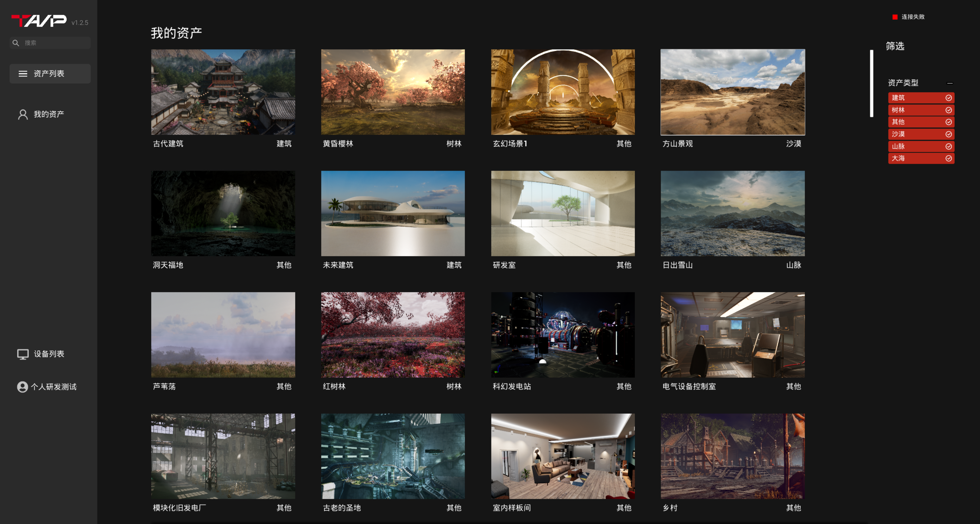Open the 黄昏樱林 asset thumbnail
The width and height of the screenshot is (980, 524).
tap(393, 92)
